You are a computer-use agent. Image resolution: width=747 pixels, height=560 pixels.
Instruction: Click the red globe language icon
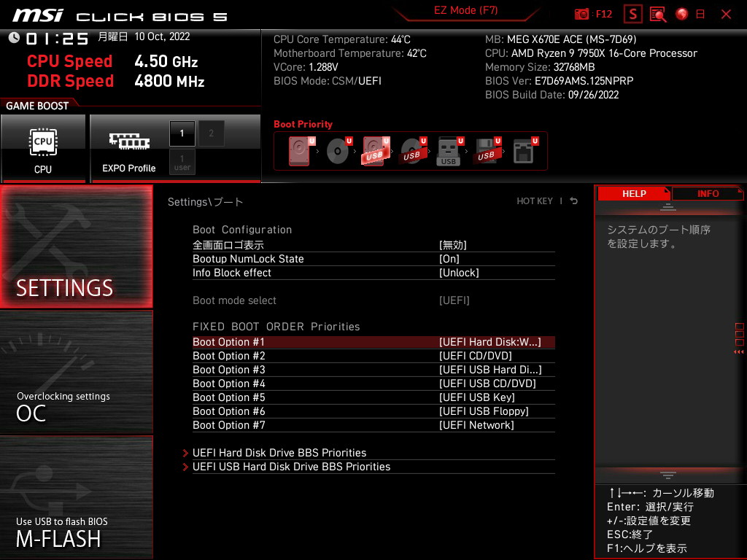coord(682,14)
